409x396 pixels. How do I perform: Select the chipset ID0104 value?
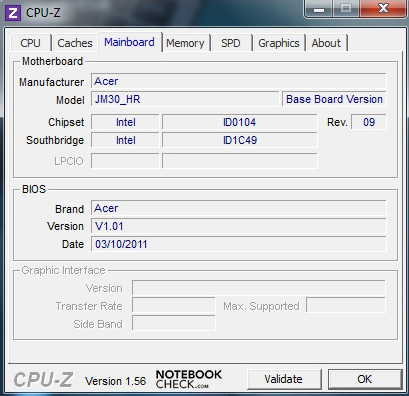239,122
